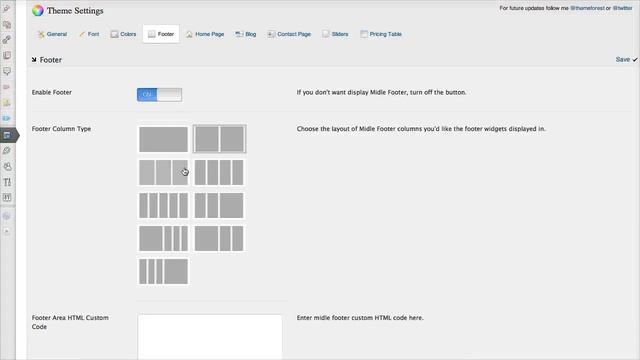
Task: Collapse the admin sidebar menu arrow
Action: click(x=7, y=231)
